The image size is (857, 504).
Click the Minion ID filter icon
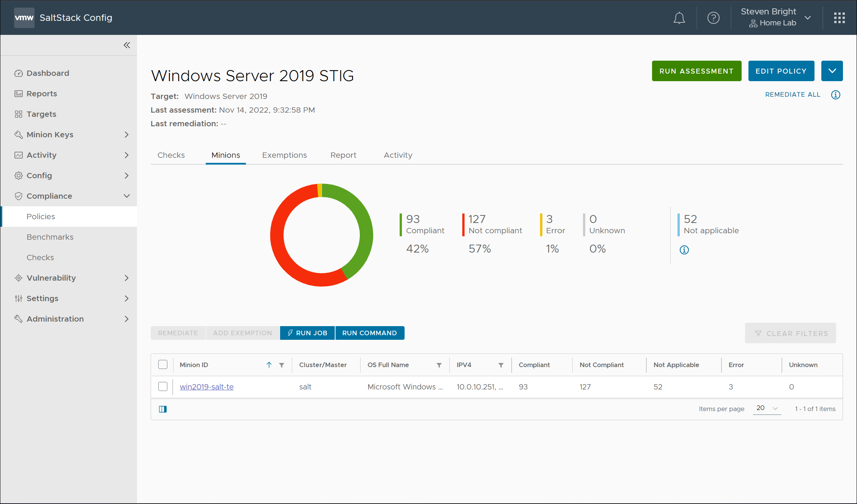tap(282, 365)
